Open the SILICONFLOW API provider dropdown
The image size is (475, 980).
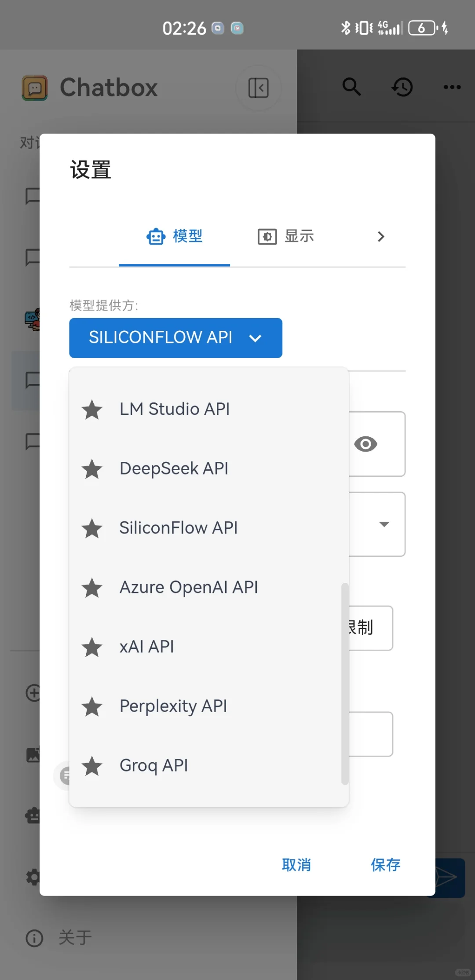pyautogui.click(x=175, y=338)
